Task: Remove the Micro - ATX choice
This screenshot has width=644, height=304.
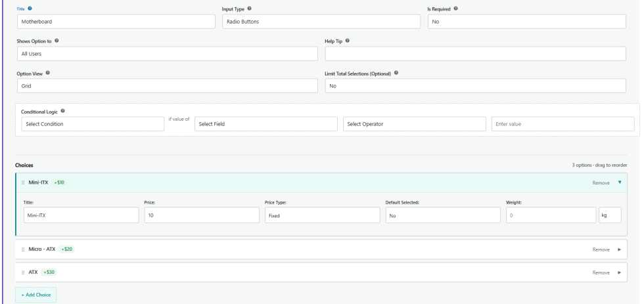Action: (601, 250)
